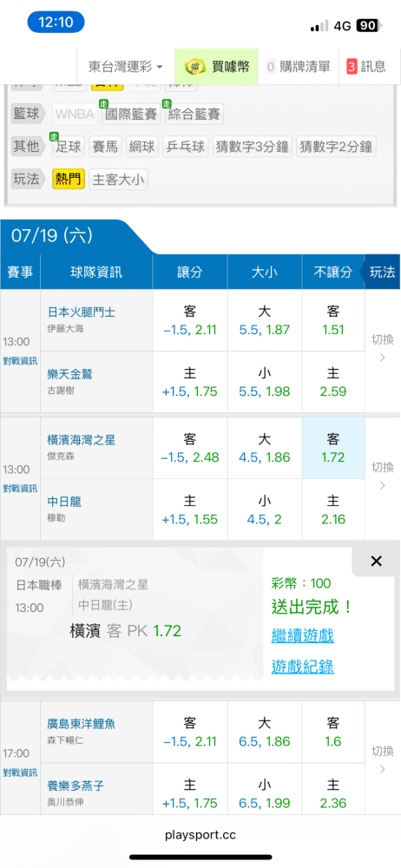Select the 乒乓球 category

(x=184, y=147)
